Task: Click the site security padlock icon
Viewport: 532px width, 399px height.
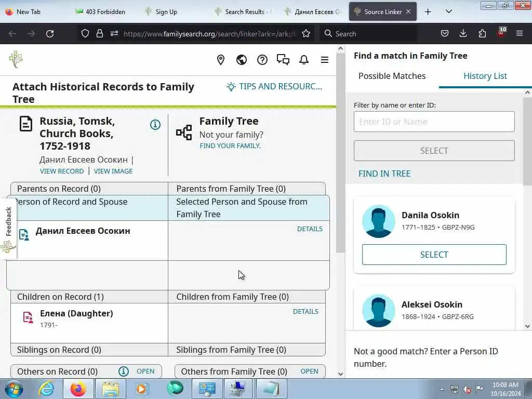Action: coord(99,34)
